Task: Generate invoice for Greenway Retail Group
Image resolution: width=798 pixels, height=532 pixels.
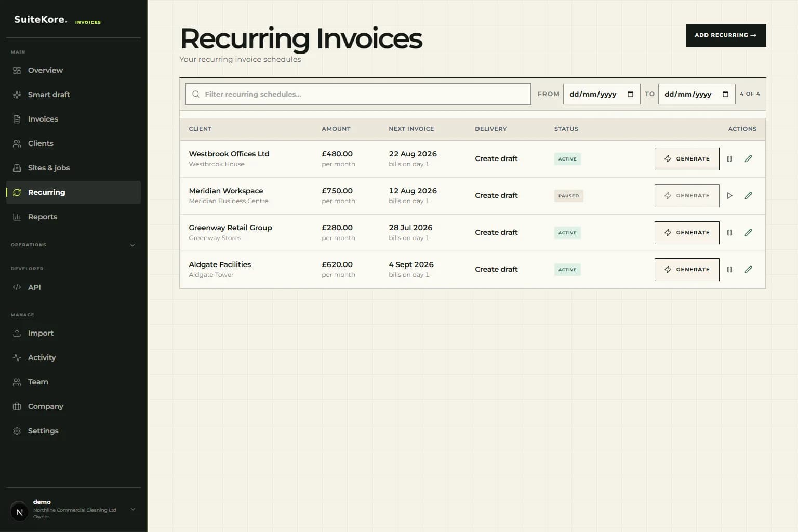Action: 687,233
